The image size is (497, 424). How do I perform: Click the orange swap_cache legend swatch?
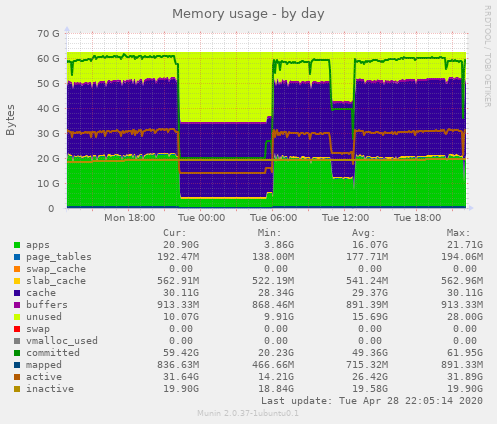(x=17, y=269)
